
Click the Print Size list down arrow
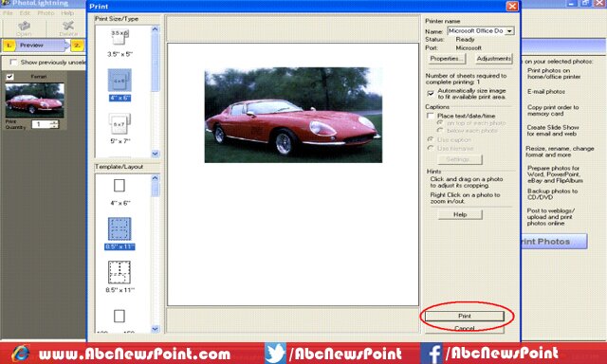(156, 154)
